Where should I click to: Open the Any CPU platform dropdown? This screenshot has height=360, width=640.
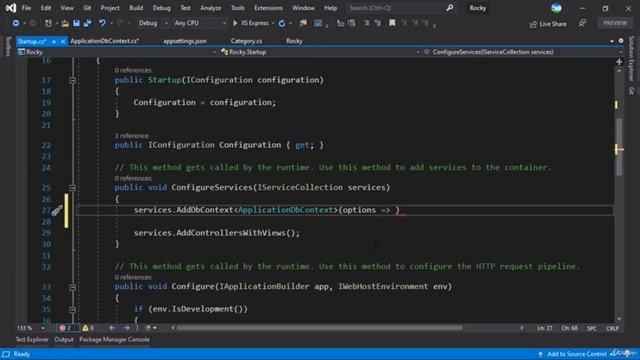click(200, 23)
